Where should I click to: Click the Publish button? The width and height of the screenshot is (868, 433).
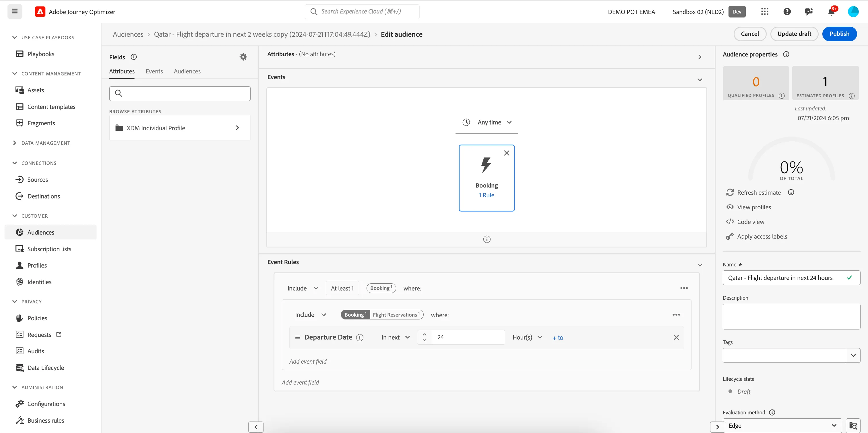[839, 34]
